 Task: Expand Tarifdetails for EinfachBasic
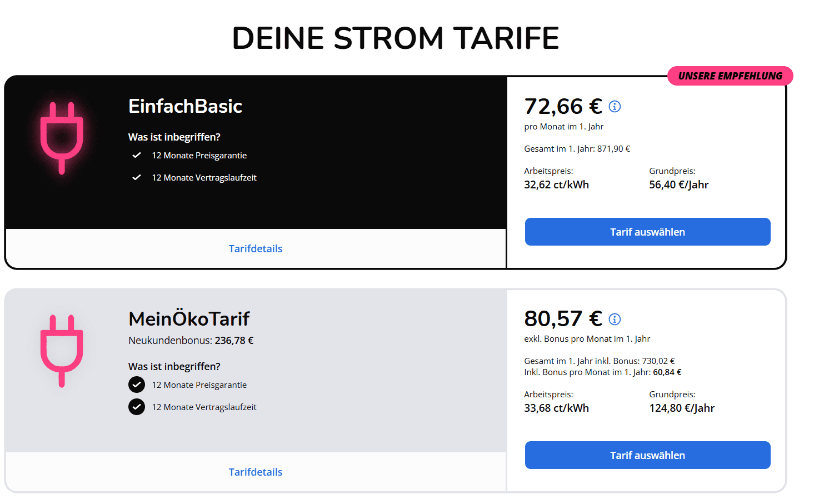pyautogui.click(x=256, y=249)
